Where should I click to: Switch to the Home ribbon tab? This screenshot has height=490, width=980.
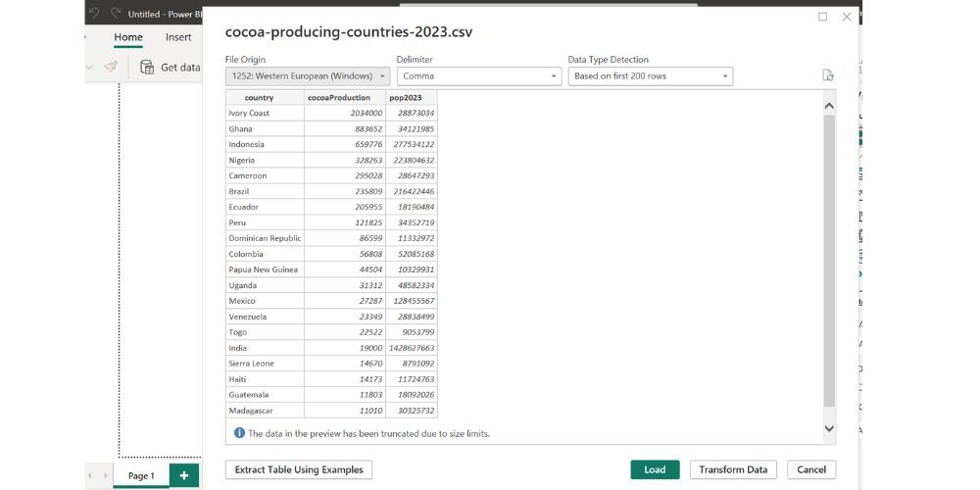128,37
